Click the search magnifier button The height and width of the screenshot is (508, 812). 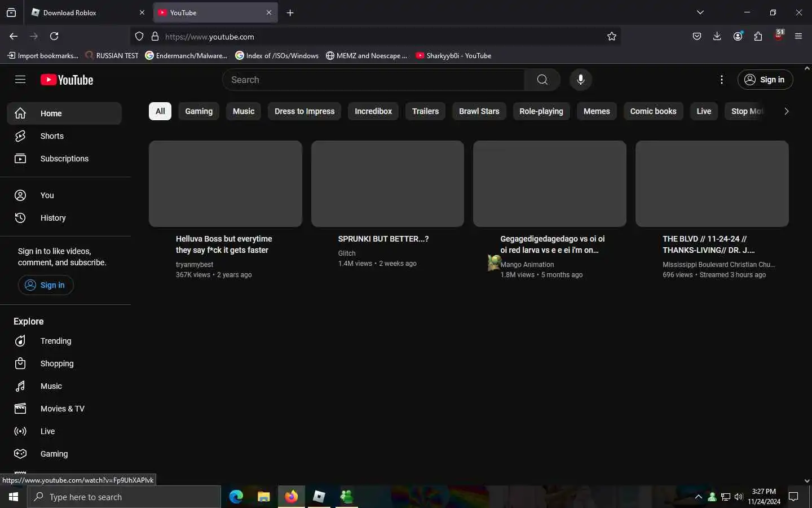(542, 80)
